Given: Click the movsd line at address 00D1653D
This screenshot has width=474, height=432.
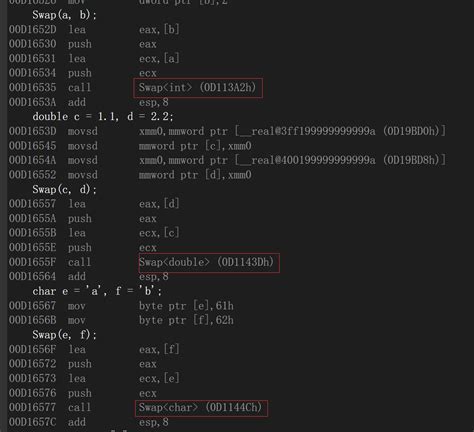Looking at the screenshot, I should 227,131.
